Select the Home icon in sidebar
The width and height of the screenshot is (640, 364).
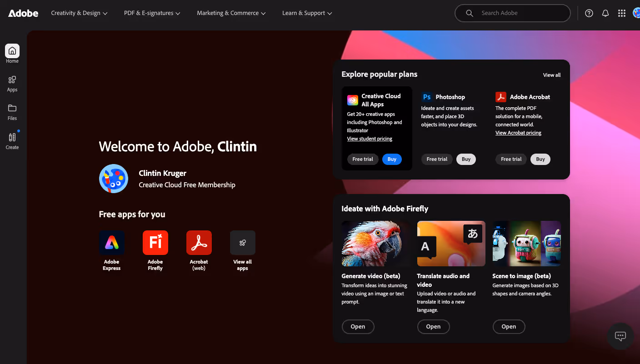click(12, 51)
